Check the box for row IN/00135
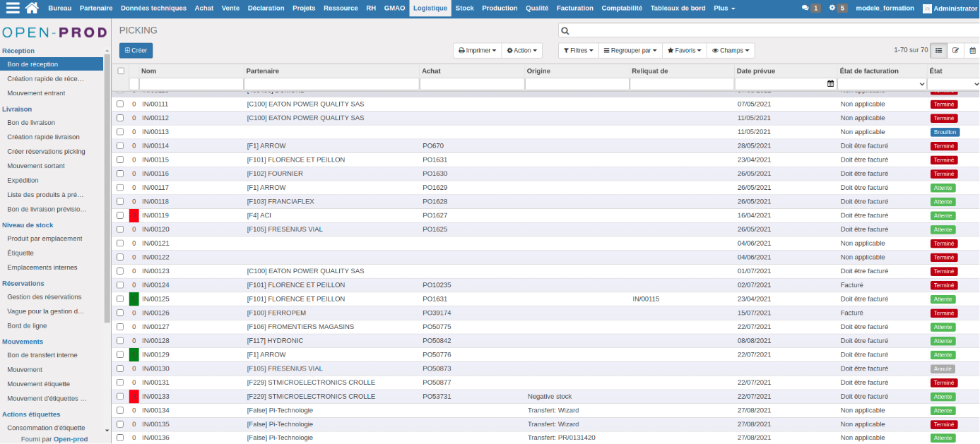Screen dimensions: 980x444 click(120, 424)
